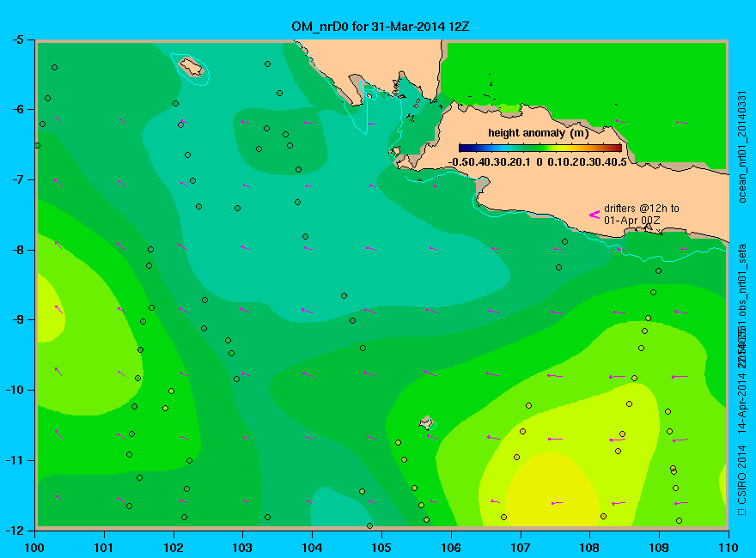Screen dimensions: 756x558
Task: Click the vertical text ocean_nrt01_20140331
Action: coord(742,147)
